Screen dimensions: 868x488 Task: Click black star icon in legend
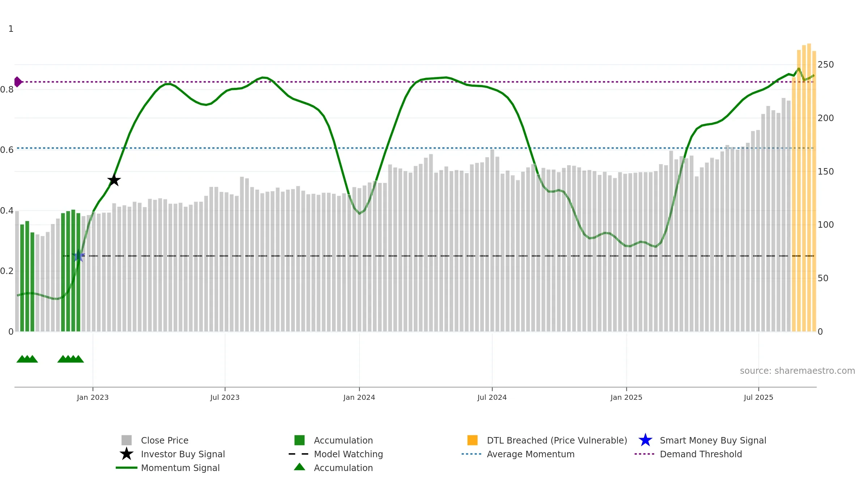coord(127,454)
